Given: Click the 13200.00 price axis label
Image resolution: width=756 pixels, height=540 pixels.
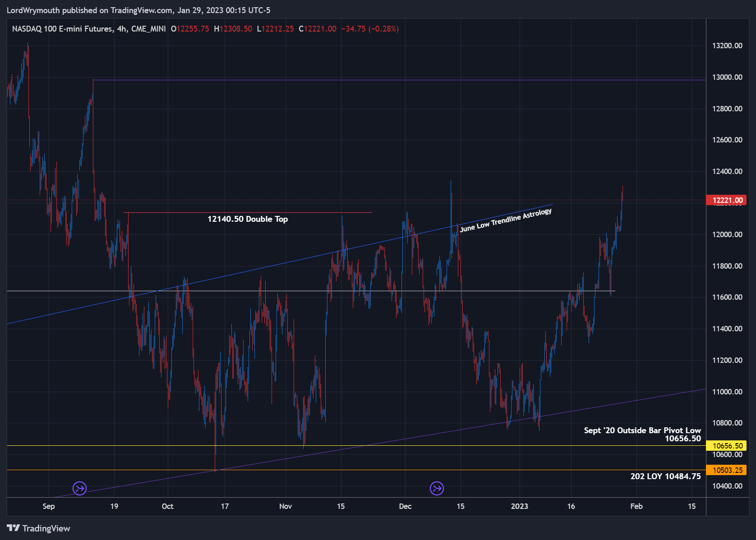Looking at the screenshot, I should [727, 46].
